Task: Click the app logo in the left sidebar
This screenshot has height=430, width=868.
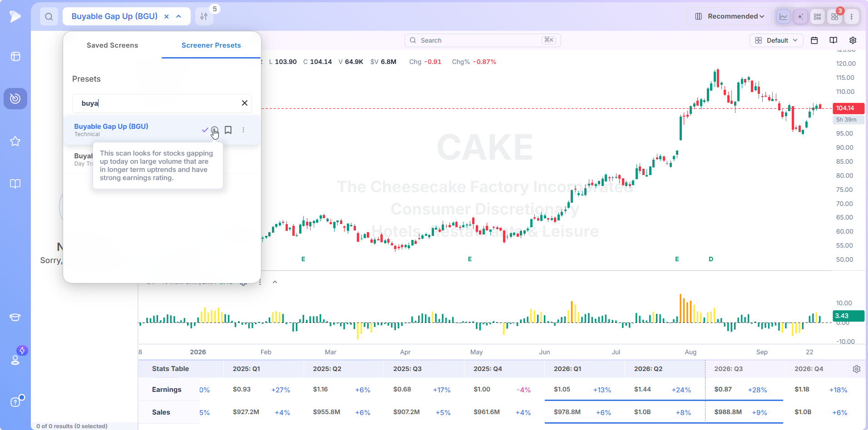Action: (15, 16)
